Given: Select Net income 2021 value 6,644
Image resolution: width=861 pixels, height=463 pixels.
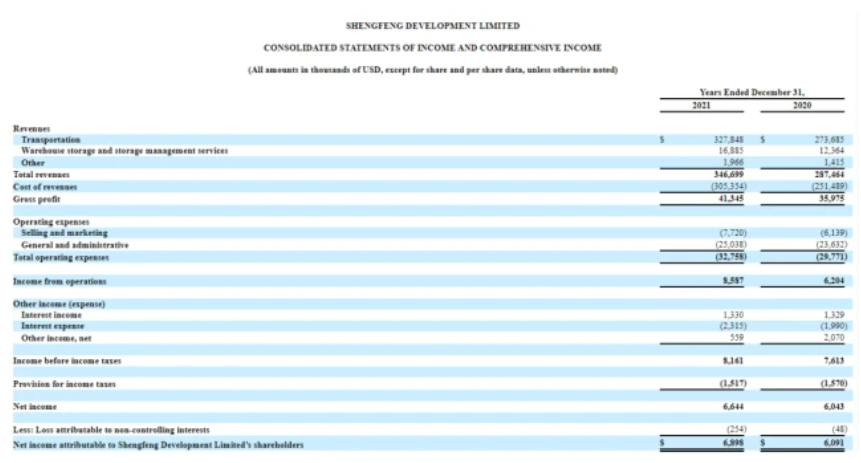Looking at the screenshot, I should pos(733,407).
